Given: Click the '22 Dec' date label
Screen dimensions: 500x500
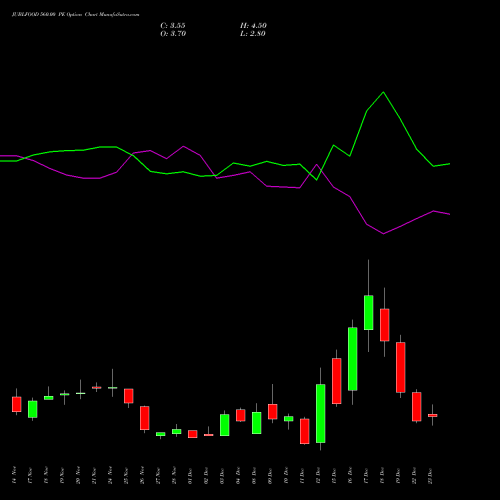Looking at the screenshot, I should [414, 475].
